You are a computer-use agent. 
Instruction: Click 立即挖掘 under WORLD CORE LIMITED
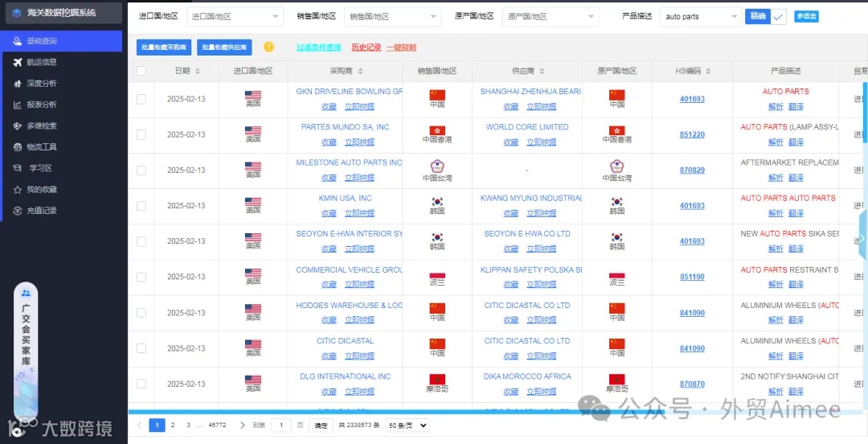(x=541, y=142)
